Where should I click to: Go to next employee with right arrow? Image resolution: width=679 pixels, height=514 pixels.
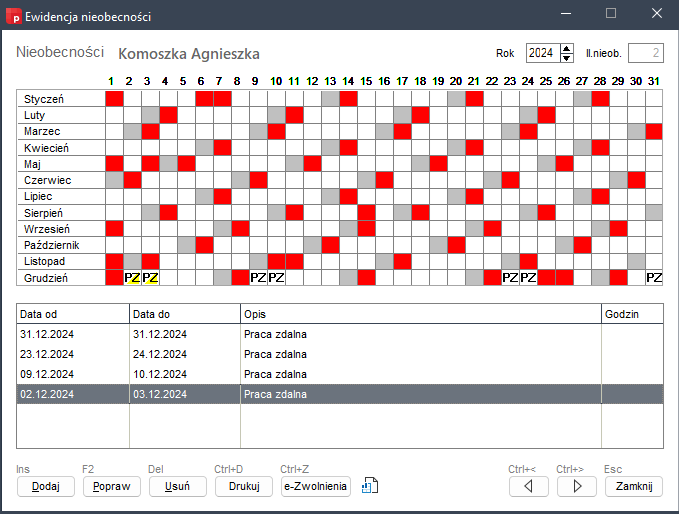[576, 487]
